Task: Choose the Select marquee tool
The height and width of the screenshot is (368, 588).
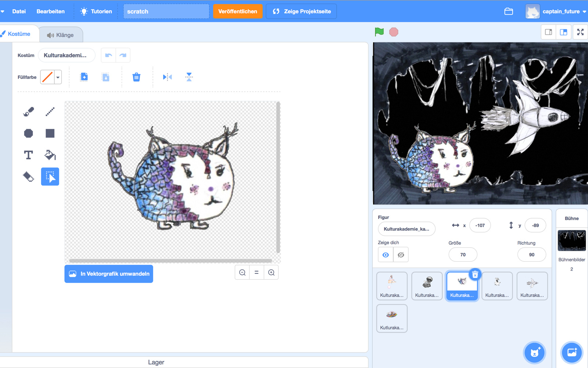Action: coord(50,177)
